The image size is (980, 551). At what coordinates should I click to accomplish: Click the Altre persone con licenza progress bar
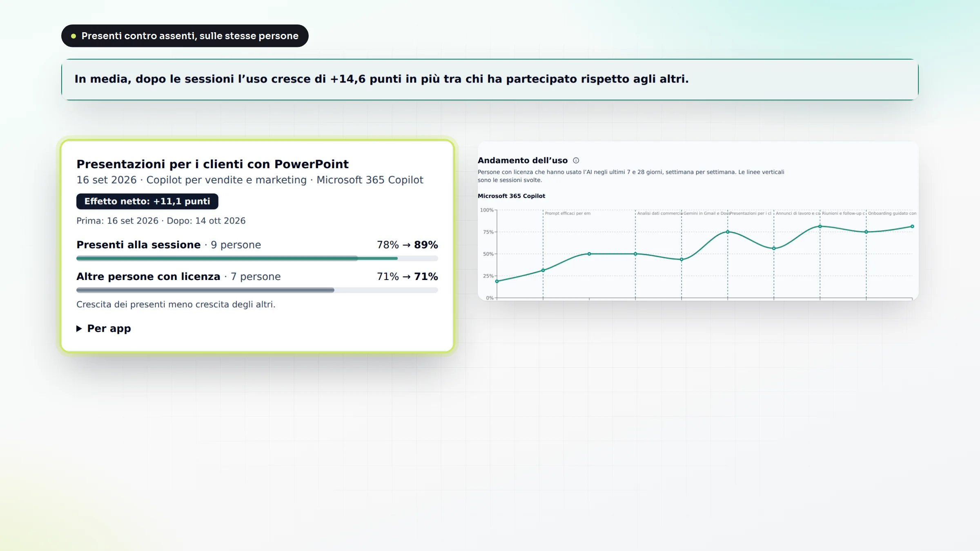click(257, 290)
